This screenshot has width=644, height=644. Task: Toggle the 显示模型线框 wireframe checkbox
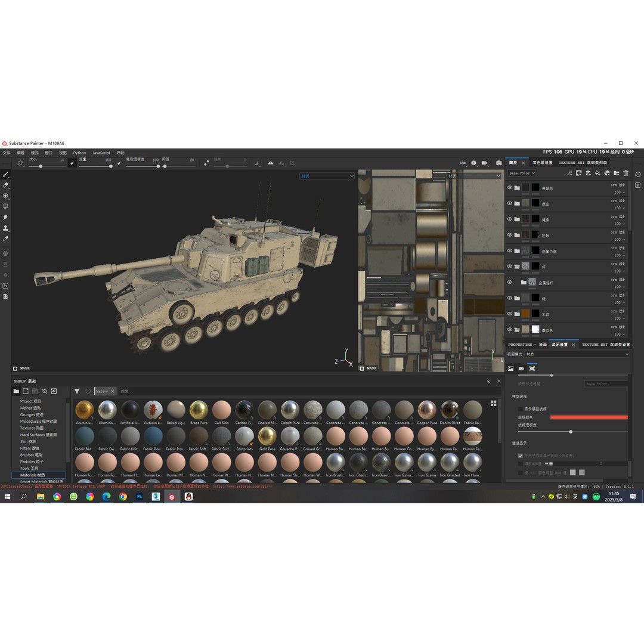[521, 409]
